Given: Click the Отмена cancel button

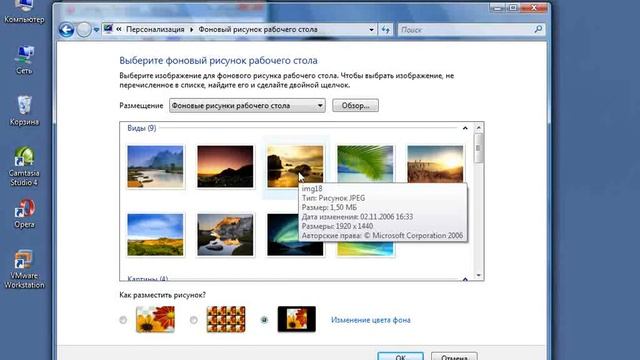Looking at the screenshot, I should tap(454, 356).
